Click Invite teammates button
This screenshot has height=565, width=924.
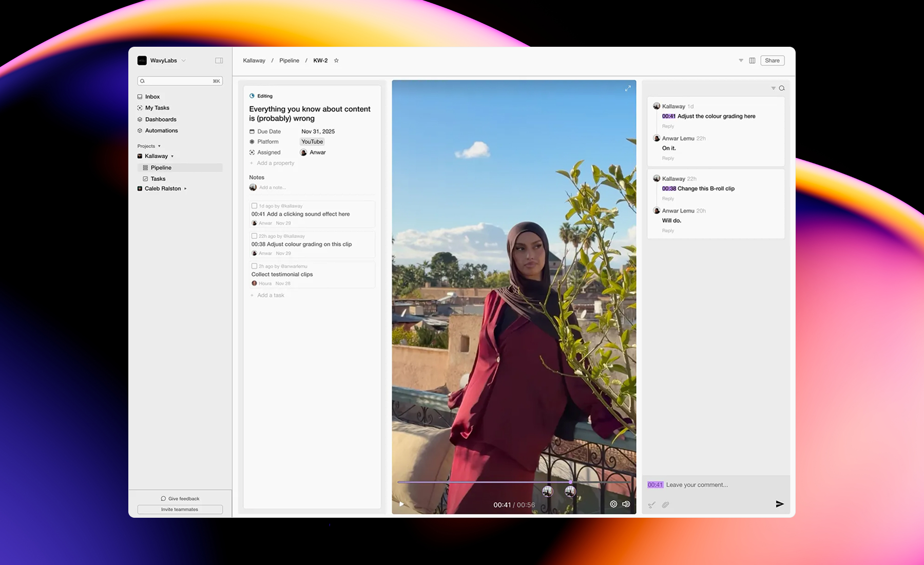click(x=180, y=510)
